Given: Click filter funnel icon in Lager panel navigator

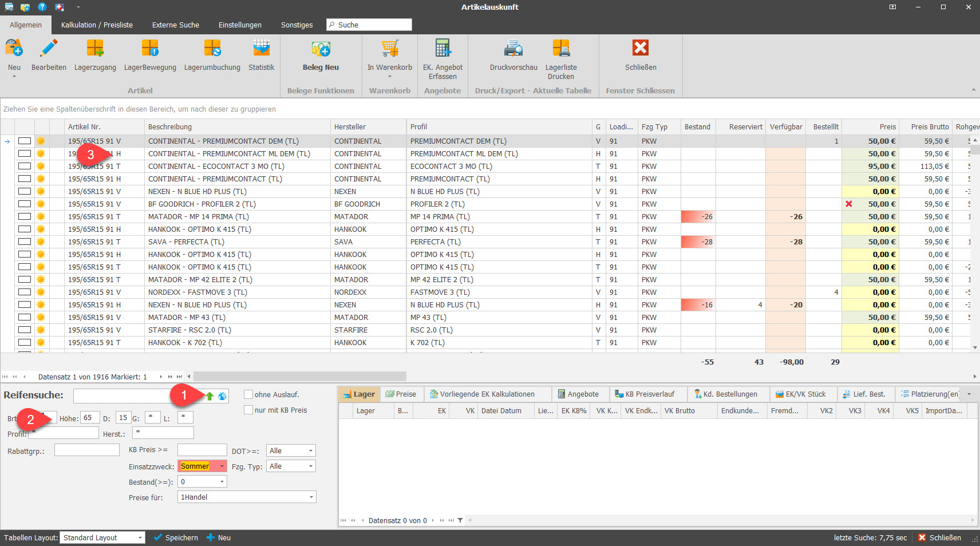Looking at the screenshot, I should 460,520.
